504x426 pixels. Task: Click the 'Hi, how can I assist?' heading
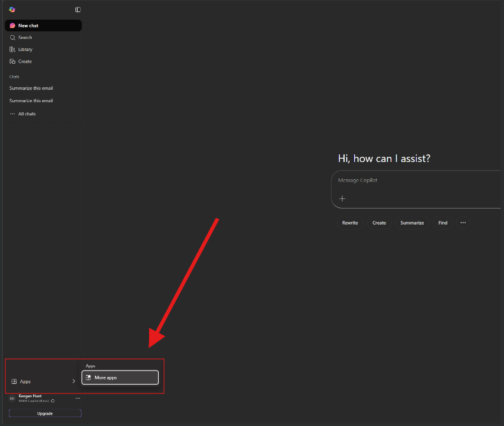[x=384, y=158]
